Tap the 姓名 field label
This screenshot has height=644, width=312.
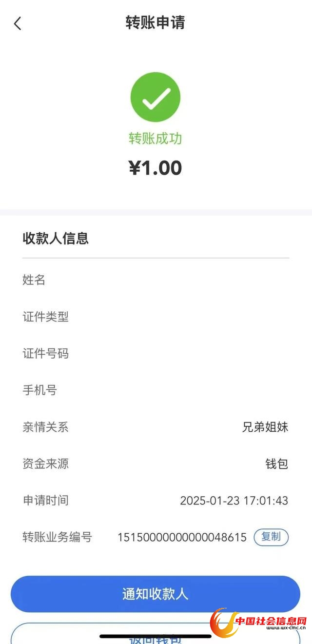pos(34,280)
